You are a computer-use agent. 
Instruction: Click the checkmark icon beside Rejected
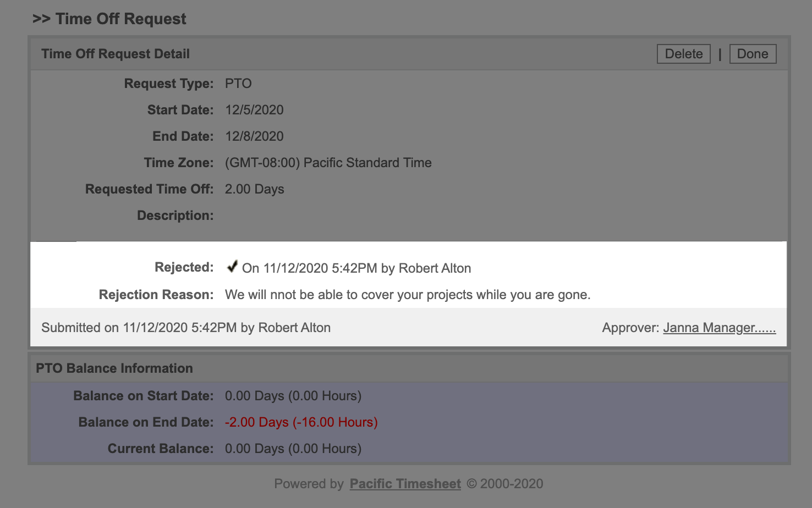232,267
